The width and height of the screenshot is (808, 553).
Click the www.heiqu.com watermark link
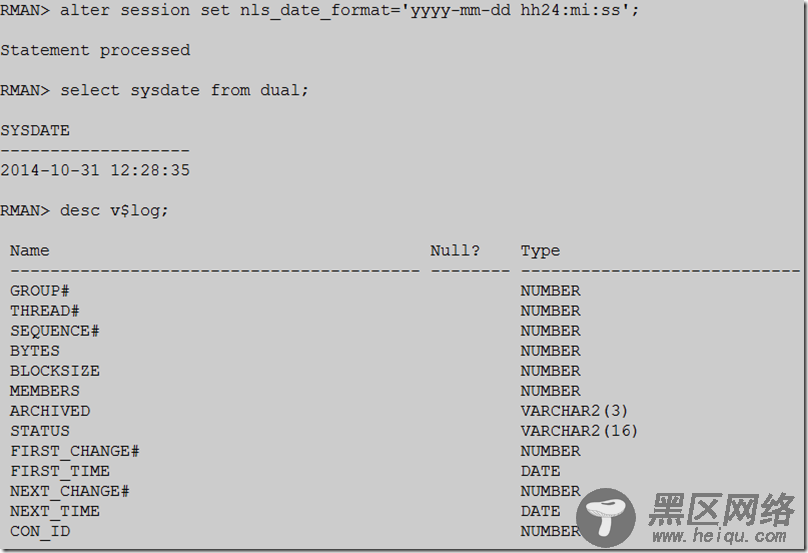719,536
